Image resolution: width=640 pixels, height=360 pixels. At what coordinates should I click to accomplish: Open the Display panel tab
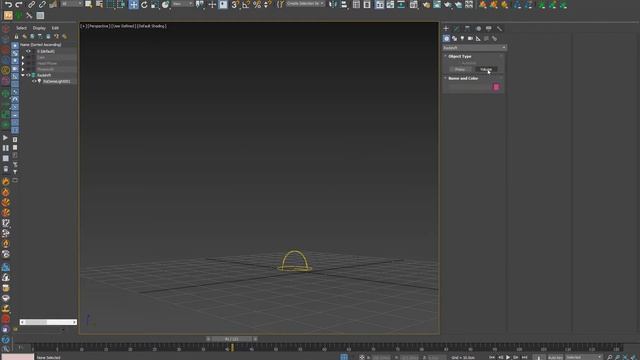click(x=489, y=29)
